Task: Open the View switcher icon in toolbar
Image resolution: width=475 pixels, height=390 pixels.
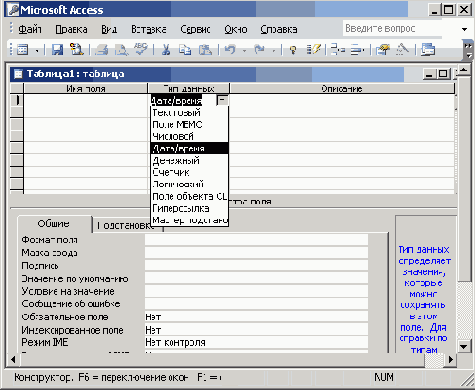Action: coord(22,50)
